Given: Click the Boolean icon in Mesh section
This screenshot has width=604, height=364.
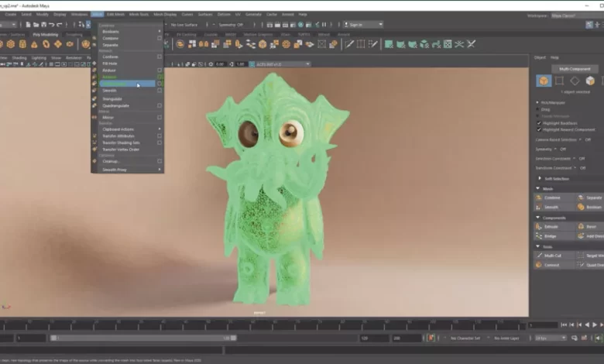Looking at the screenshot, I should tap(581, 207).
